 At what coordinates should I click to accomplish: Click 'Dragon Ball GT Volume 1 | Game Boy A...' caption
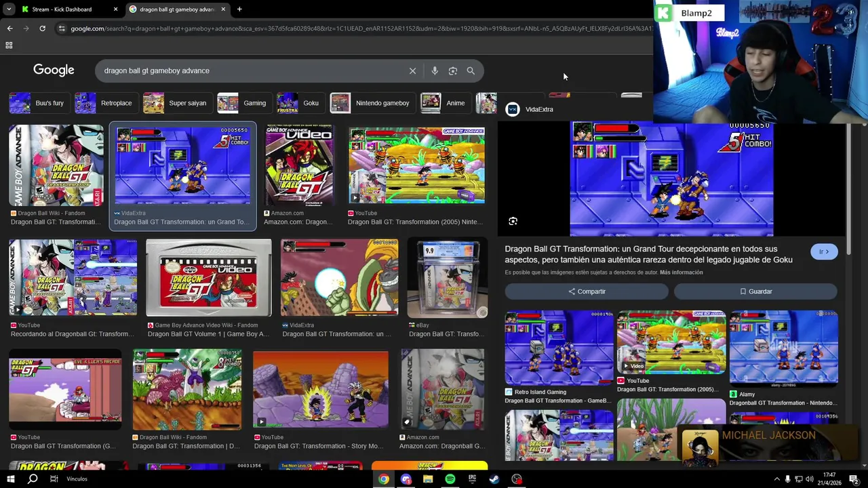tap(208, 334)
